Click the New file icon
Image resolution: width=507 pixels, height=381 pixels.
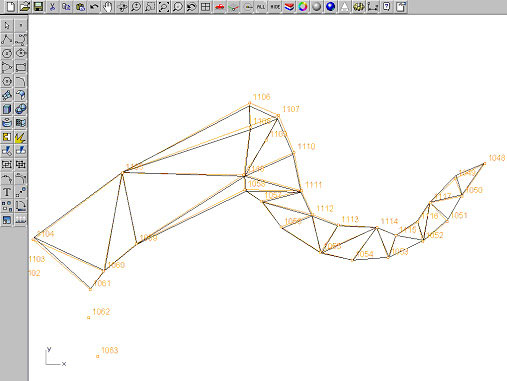pyautogui.click(x=11, y=6)
